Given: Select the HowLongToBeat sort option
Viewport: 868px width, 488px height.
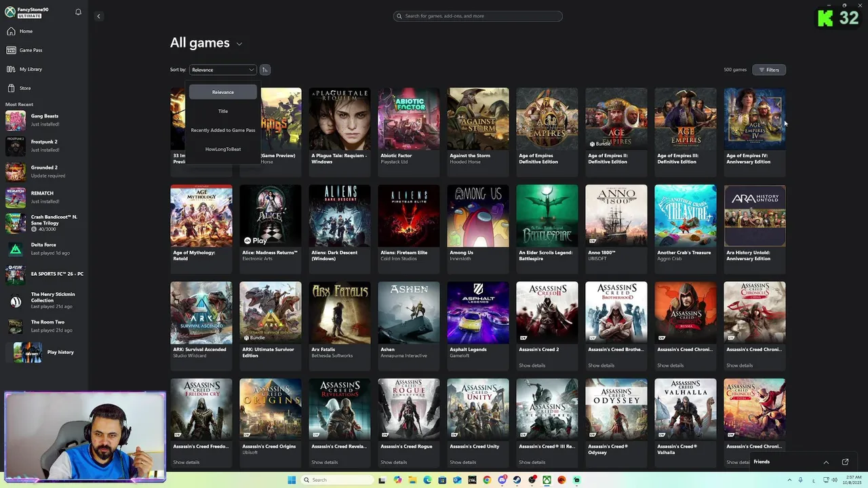Looking at the screenshot, I should [x=223, y=149].
